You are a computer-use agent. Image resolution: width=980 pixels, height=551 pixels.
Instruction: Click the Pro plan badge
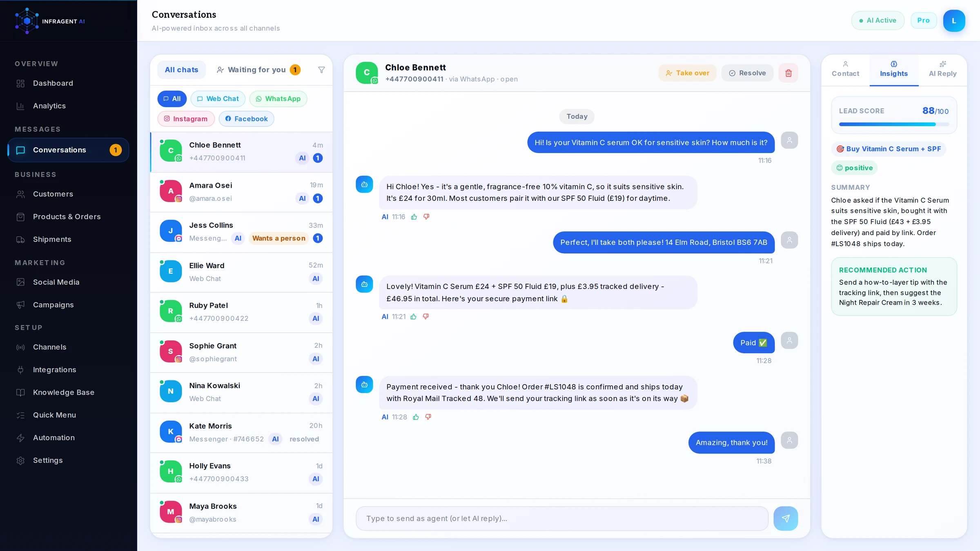923,20
